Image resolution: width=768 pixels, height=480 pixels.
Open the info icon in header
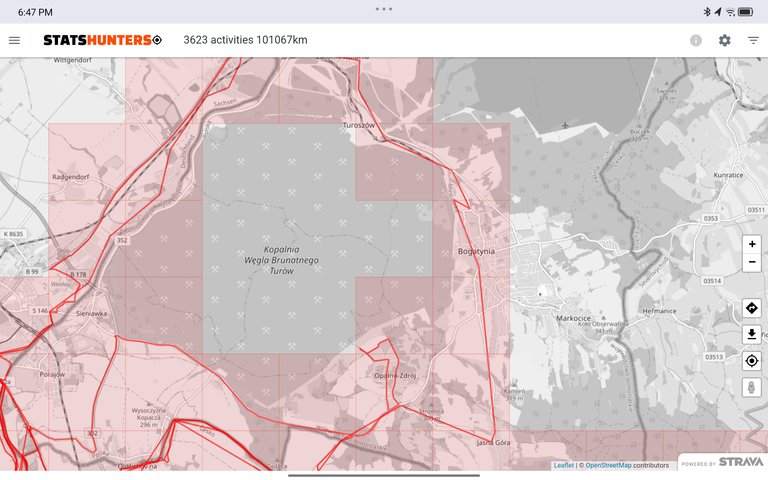coord(696,40)
